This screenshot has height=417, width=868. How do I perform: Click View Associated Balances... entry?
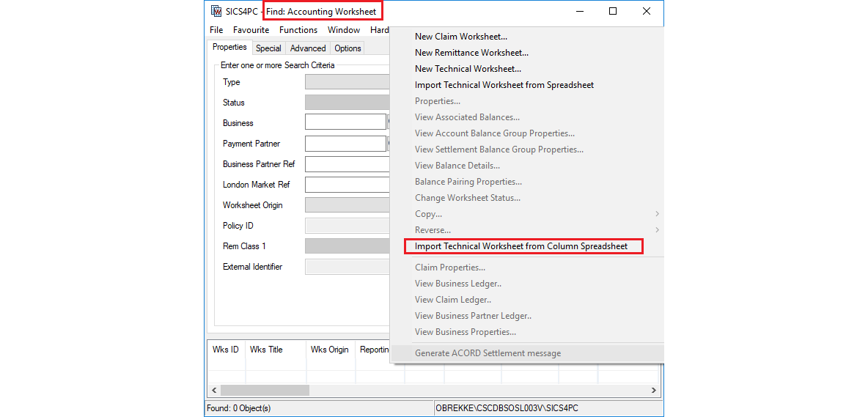click(467, 117)
